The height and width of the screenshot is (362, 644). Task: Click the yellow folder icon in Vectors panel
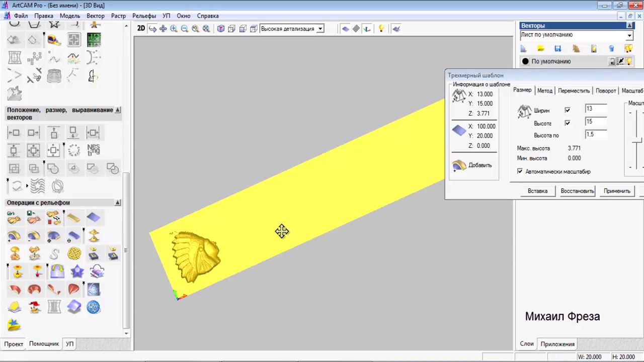point(540,48)
